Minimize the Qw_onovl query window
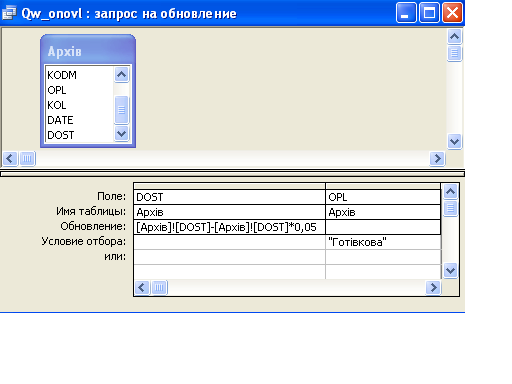 [x=406, y=13]
